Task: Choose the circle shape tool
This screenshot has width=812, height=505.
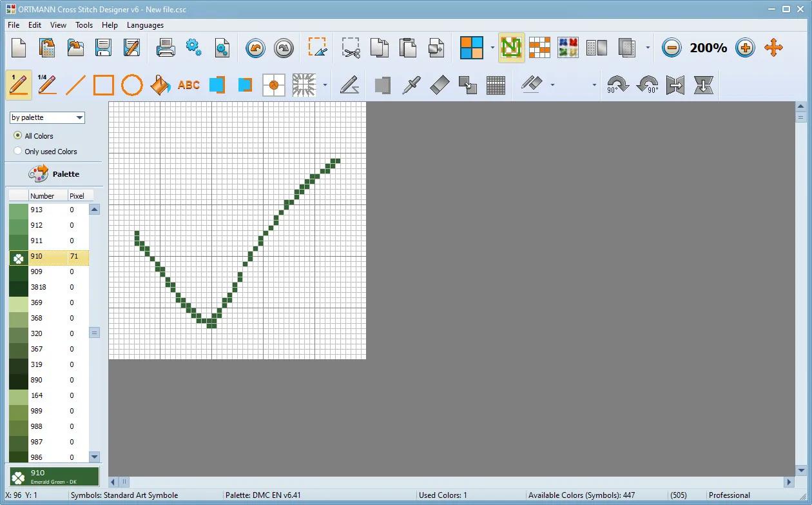Action: click(132, 85)
